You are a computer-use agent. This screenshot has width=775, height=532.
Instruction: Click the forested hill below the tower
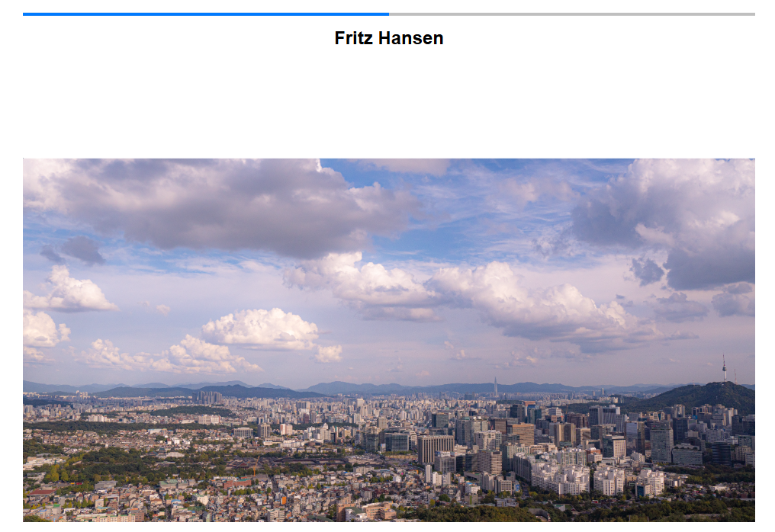click(702, 395)
